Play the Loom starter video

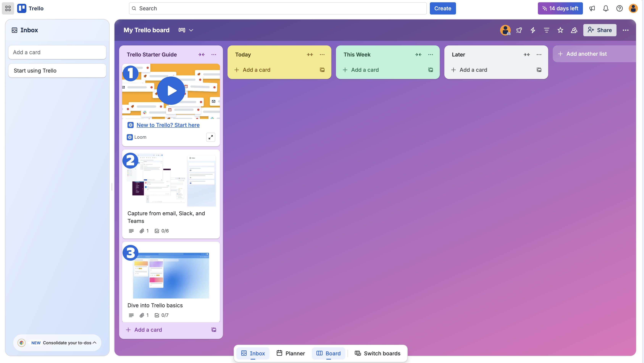pyautogui.click(x=171, y=91)
